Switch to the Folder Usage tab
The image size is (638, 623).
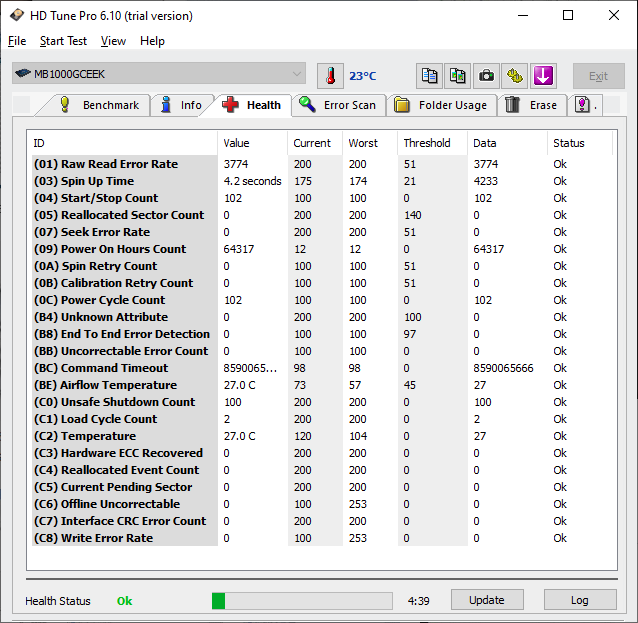click(x=442, y=105)
